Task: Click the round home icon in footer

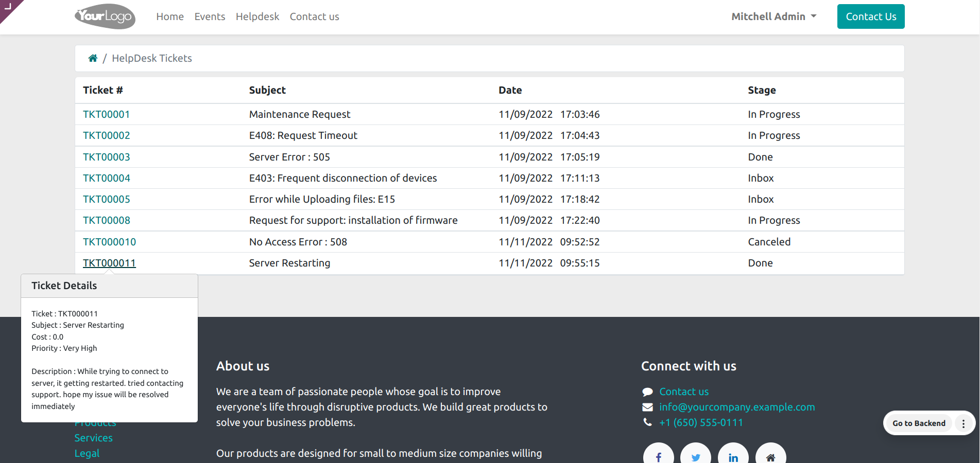Action: tap(770, 456)
